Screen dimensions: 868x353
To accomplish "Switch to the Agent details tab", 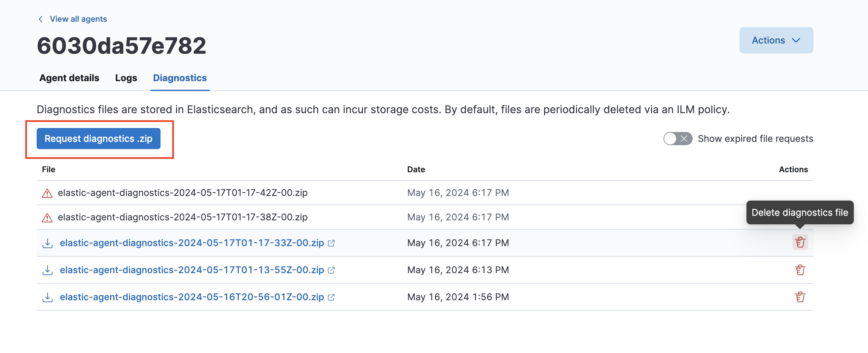I will [x=69, y=78].
